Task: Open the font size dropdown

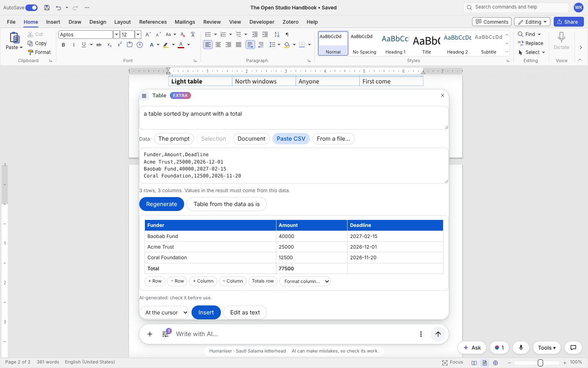Action: click(138, 35)
